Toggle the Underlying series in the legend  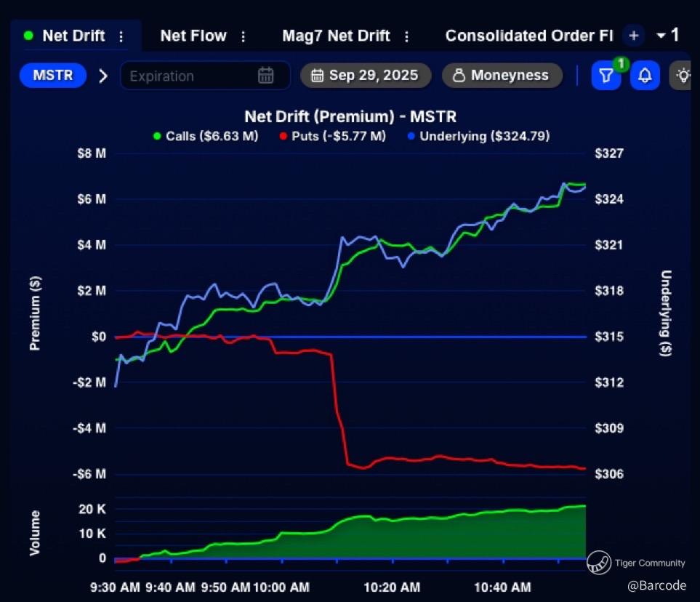pyautogui.click(x=479, y=136)
